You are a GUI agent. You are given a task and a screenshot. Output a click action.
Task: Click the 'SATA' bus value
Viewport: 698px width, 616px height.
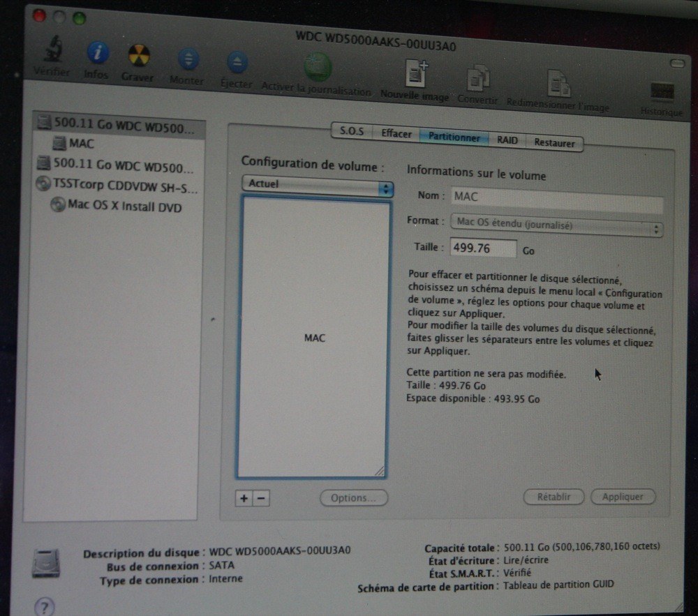click(221, 565)
